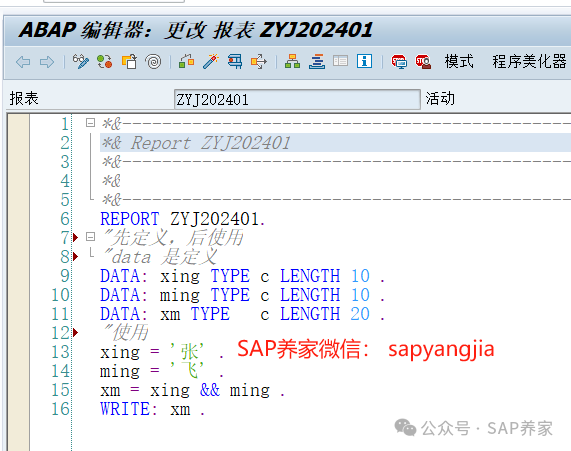
Task: Click the comment '"使用' on line 12
Action: pyautogui.click(x=126, y=333)
